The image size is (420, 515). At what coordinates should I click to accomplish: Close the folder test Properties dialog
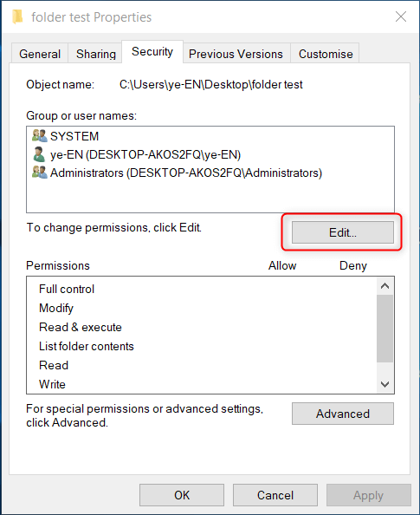(401, 16)
